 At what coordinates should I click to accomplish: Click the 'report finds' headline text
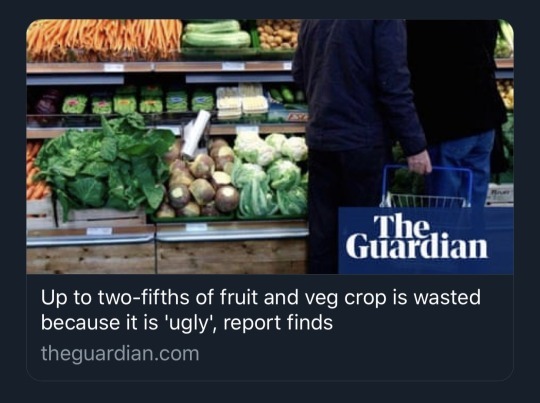point(278,323)
